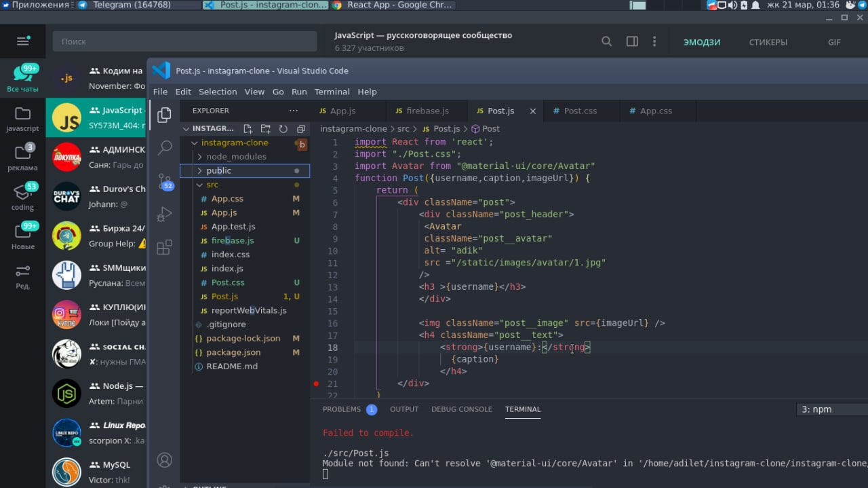The image size is (868, 488).
Task: Open the Telegram GIF tab
Action: click(x=834, y=42)
